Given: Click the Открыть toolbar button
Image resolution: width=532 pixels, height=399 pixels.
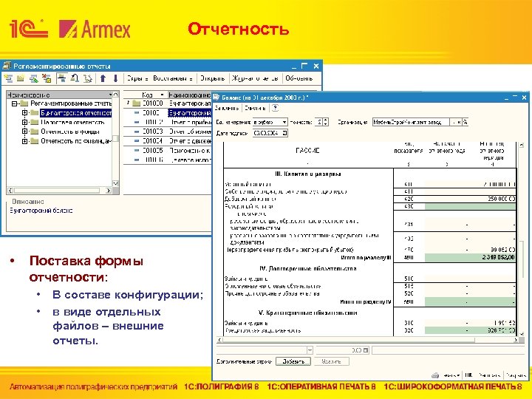Looking at the screenshot, I should [212, 78].
